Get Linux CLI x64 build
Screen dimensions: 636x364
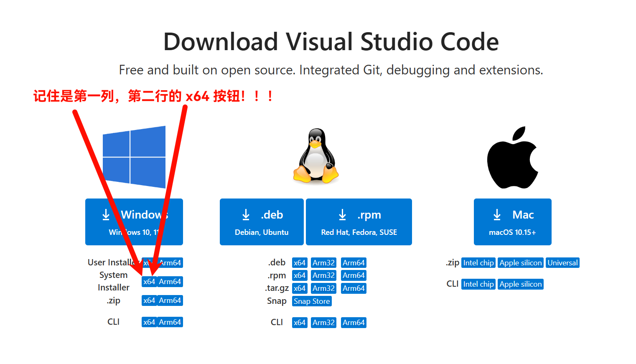click(300, 323)
